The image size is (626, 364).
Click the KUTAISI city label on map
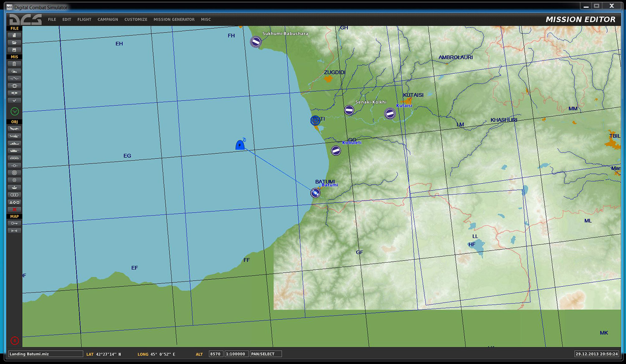tap(413, 95)
